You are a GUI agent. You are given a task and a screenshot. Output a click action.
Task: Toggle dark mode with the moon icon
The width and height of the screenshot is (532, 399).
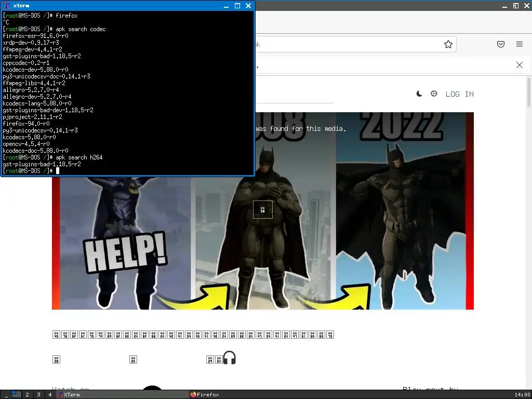coord(419,94)
